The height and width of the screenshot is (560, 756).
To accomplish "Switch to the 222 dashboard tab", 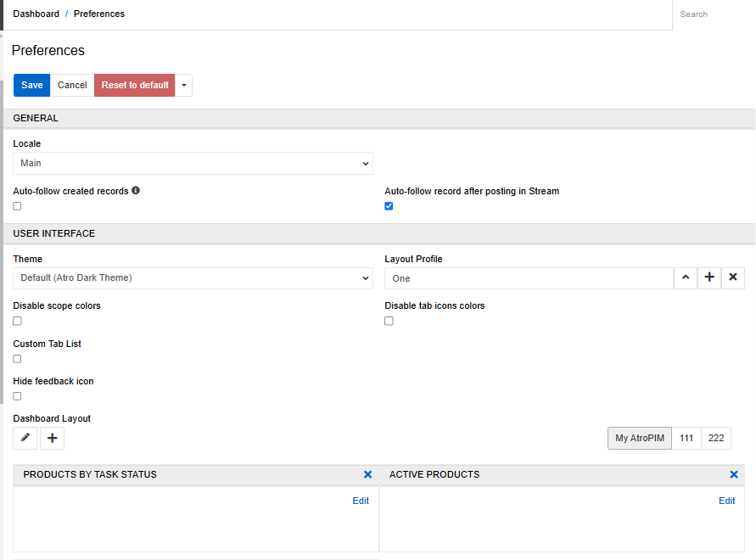I will 716,438.
